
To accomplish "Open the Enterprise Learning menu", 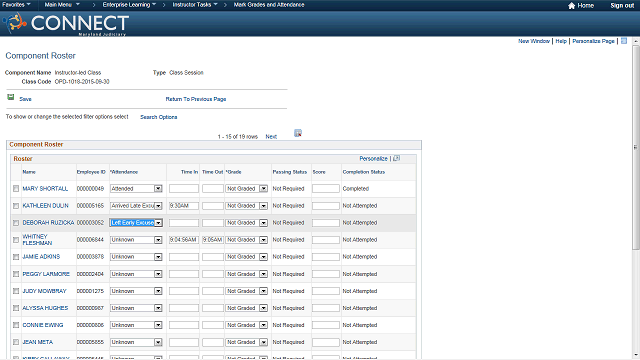I will 129,4.
